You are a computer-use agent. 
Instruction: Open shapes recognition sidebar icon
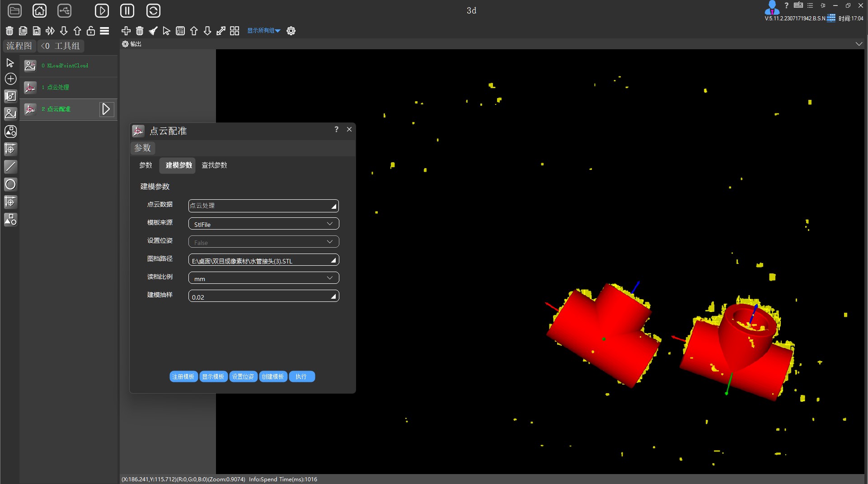(10, 131)
